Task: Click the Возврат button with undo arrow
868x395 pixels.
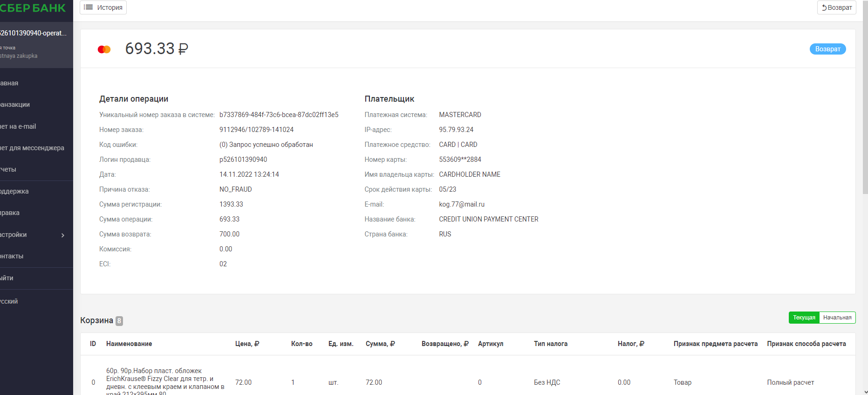Action: coord(836,7)
